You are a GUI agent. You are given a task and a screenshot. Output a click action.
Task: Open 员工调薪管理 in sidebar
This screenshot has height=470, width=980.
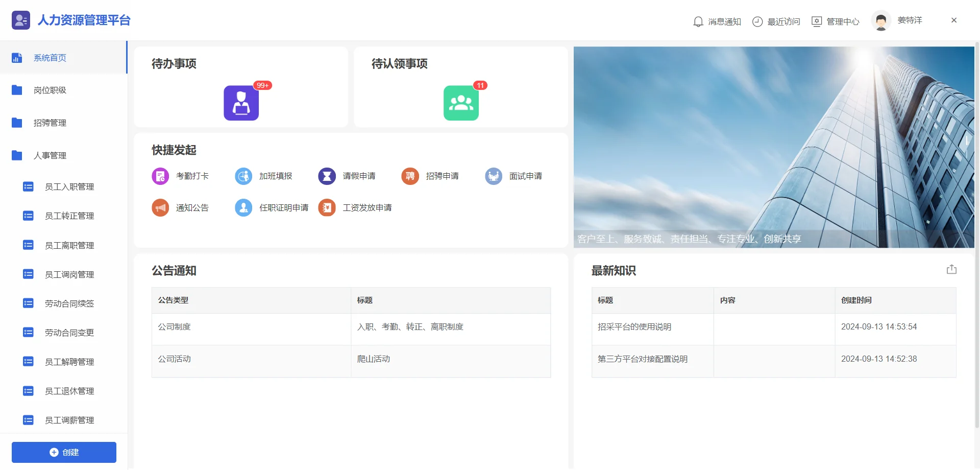63,420
